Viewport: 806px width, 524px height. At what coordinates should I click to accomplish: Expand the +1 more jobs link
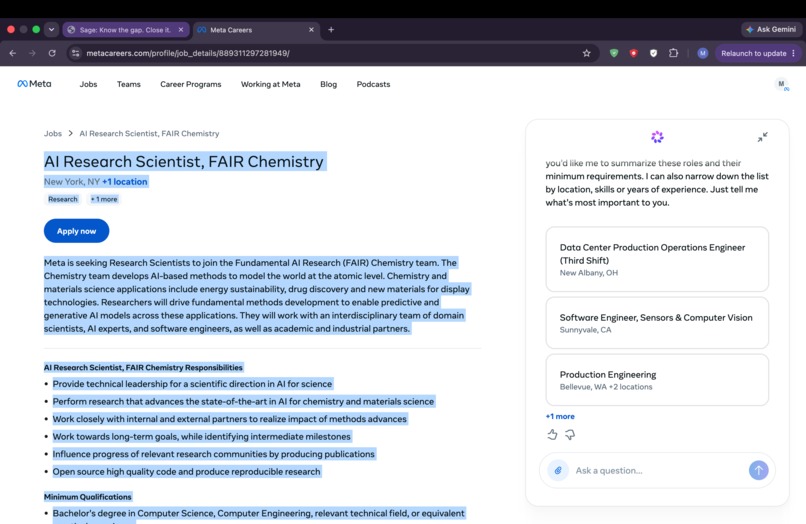(x=560, y=417)
